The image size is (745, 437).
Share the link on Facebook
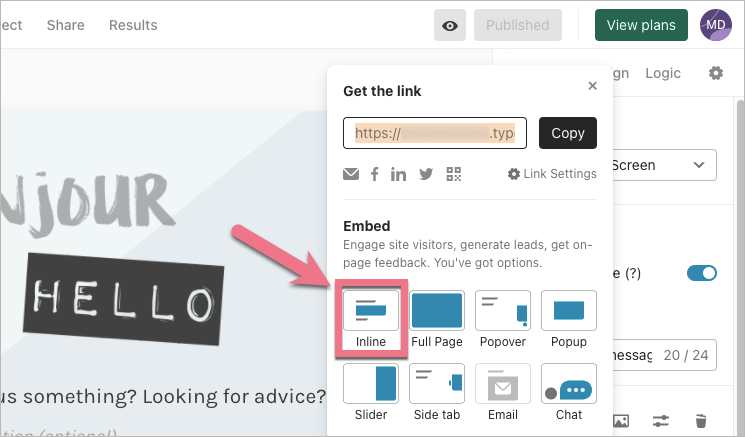375,174
